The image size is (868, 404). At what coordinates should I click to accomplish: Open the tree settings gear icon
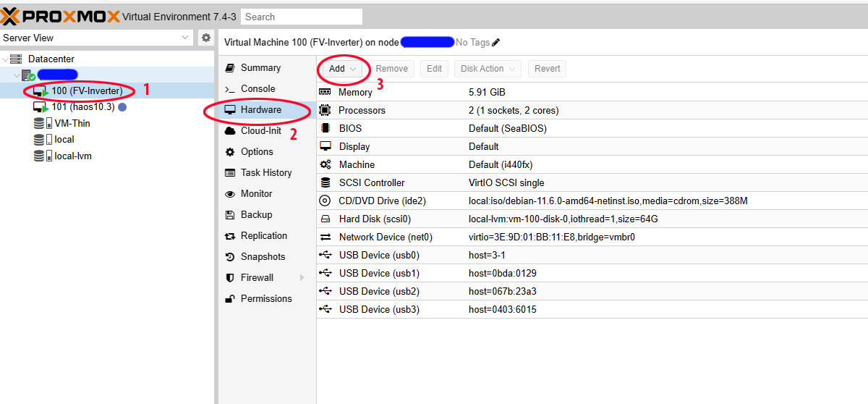point(206,38)
